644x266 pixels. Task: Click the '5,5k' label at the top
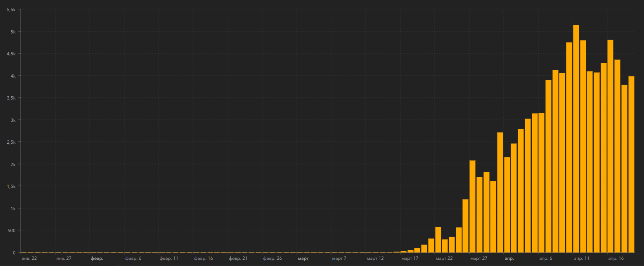(10, 9)
